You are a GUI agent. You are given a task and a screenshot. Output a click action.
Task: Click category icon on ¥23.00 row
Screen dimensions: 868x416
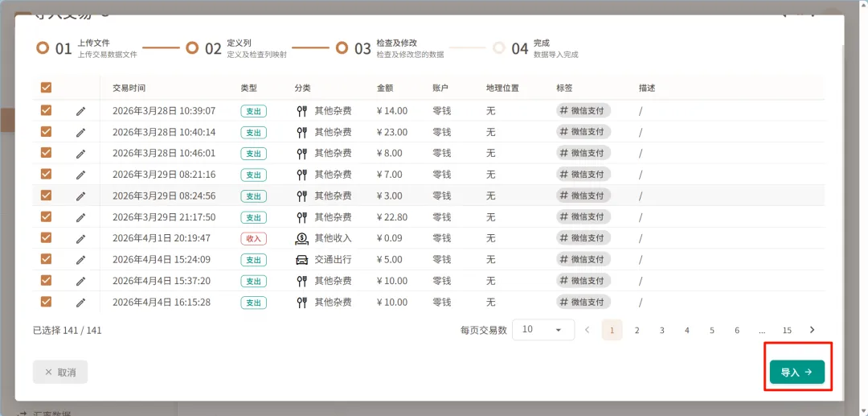click(301, 133)
